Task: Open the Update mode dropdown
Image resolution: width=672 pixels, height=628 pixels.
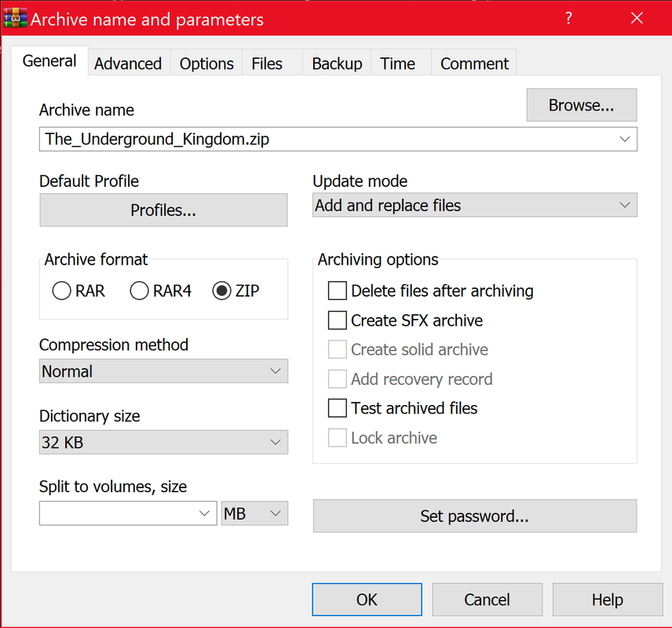Action: [475, 206]
